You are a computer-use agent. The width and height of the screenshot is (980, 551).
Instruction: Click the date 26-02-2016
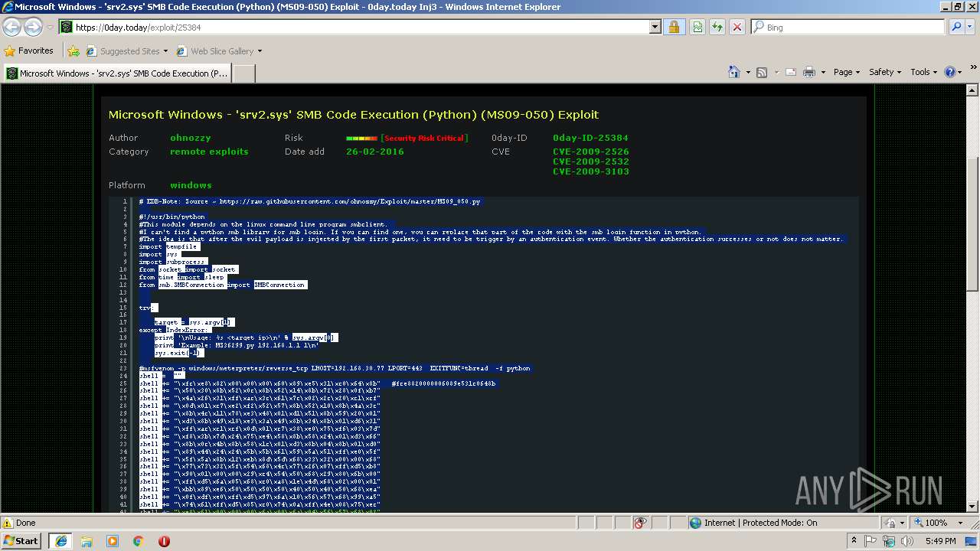pos(375,152)
